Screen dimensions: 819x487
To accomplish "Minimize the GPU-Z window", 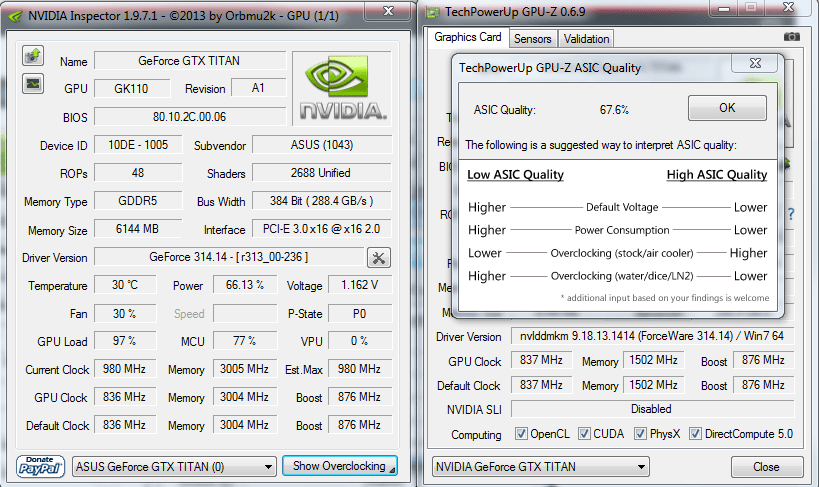I will pyautogui.click(x=723, y=8).
